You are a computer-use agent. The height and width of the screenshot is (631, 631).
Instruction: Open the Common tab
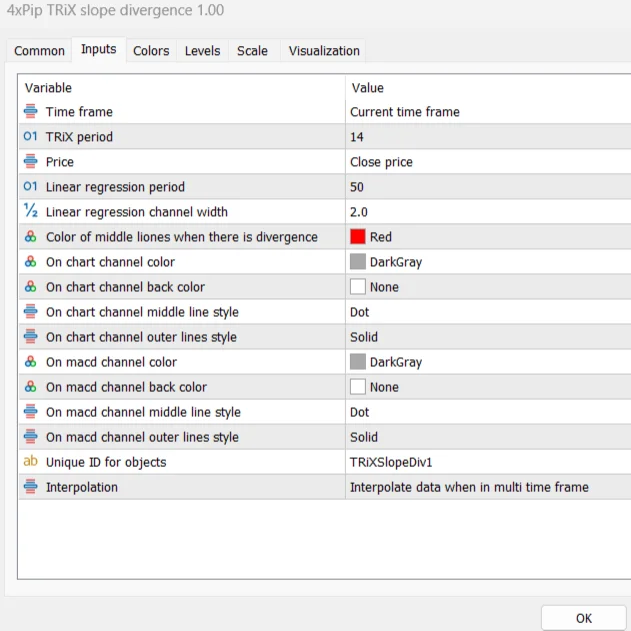coord(40,51)
